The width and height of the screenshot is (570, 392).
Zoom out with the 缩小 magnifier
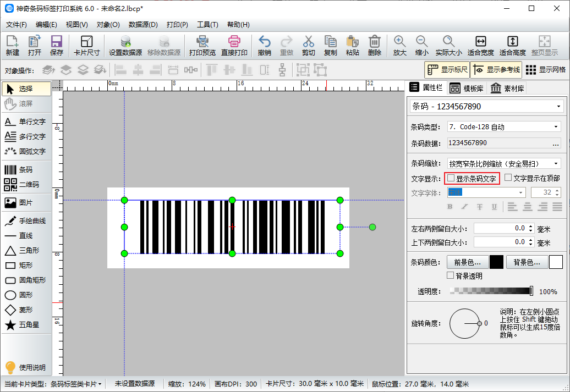tap(421, 46)
